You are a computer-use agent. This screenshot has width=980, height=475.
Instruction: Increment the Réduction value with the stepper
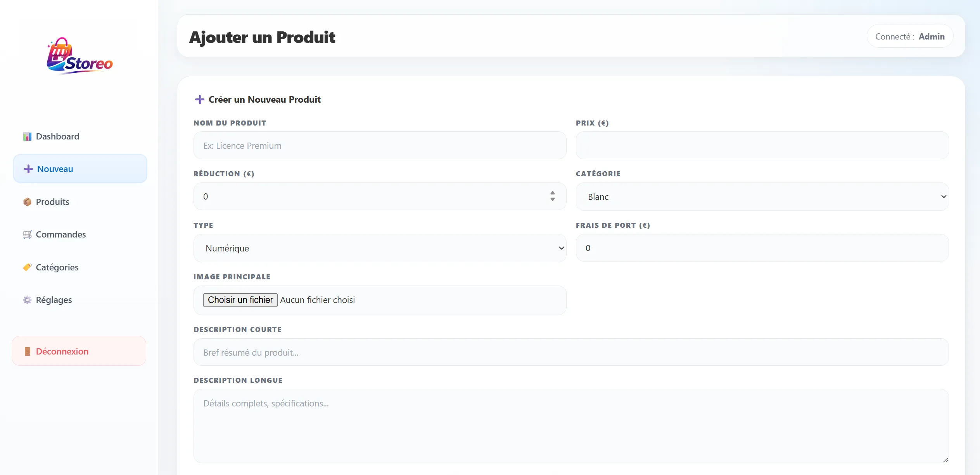tap(552, 194)
